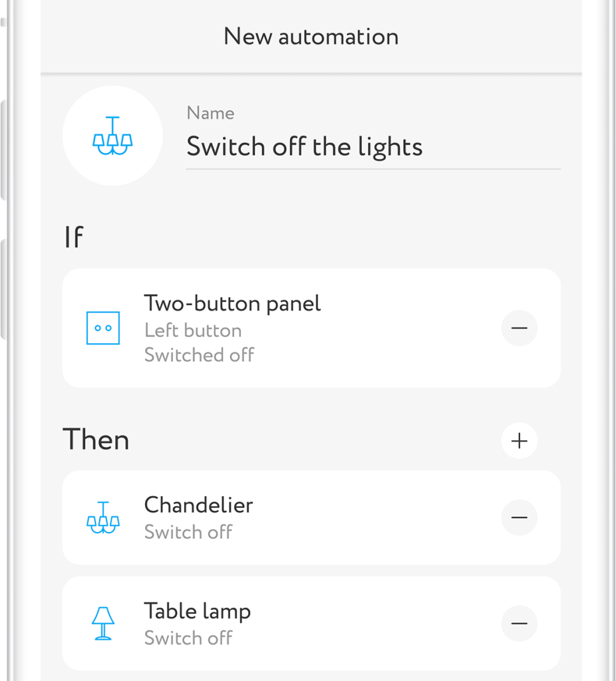Click the Table lamp icon

(x=103, y=624)
